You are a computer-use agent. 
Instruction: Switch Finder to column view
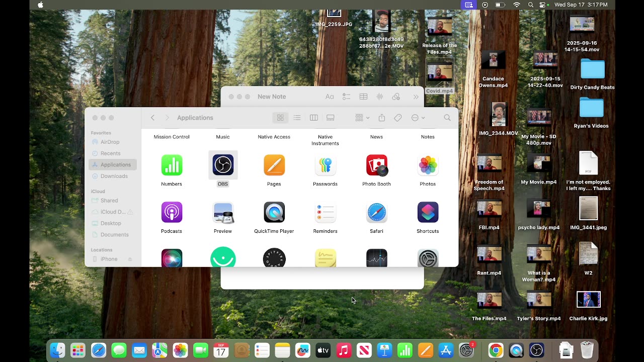tap(314, 118)
